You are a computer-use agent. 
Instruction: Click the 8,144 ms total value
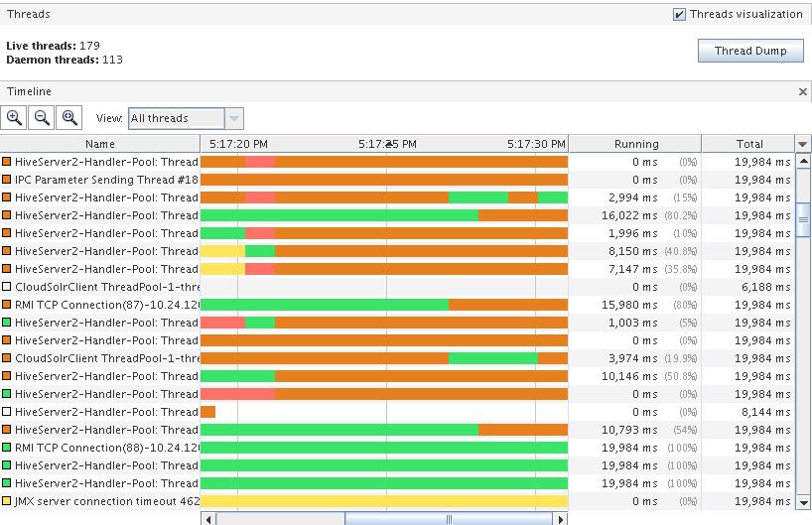coord(766,412)
